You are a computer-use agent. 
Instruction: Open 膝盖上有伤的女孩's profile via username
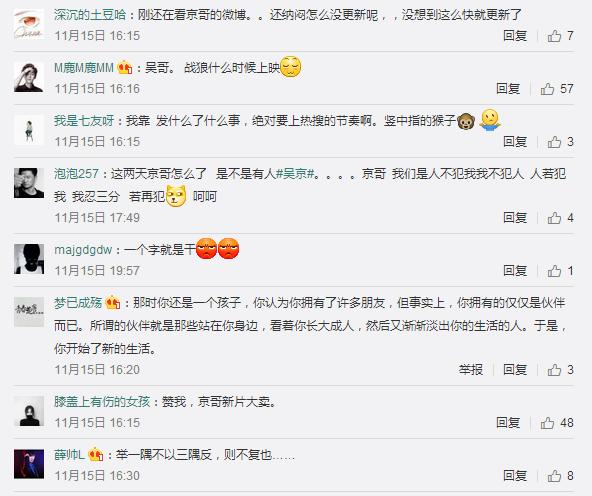(x=102, y=402)
